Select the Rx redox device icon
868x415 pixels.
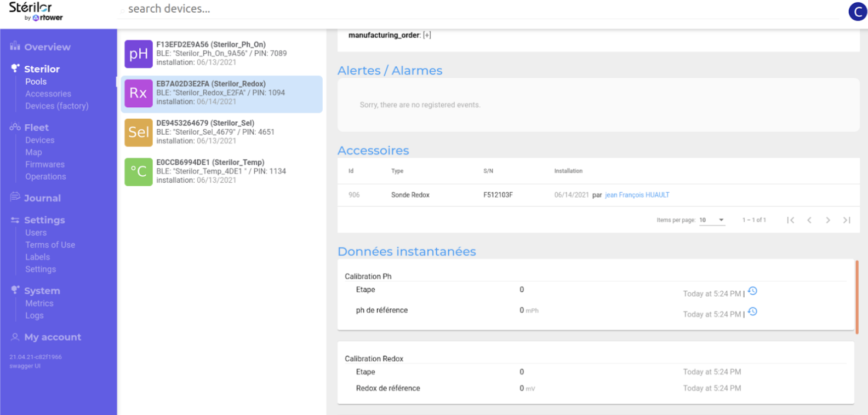(138, 93)
